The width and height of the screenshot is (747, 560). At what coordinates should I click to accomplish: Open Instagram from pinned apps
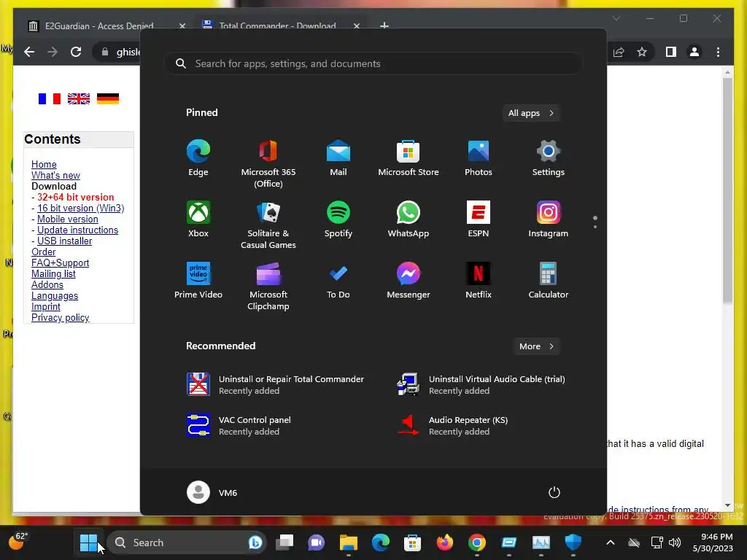coord(549,219)
